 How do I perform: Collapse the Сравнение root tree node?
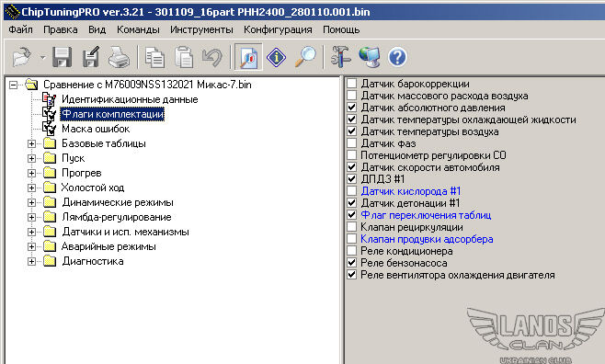point(14,85)
